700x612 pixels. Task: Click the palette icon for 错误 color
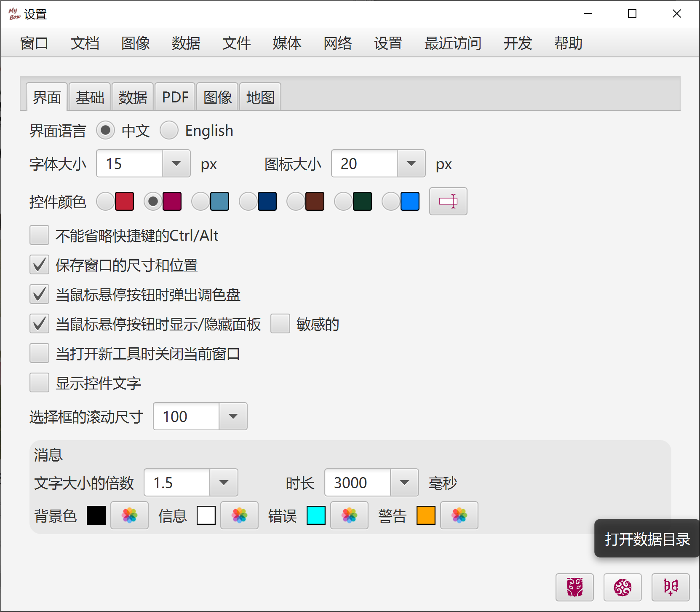click(349, 515)
